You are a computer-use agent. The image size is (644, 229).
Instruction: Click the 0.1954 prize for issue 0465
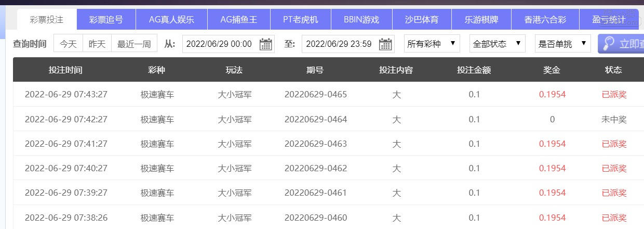(x=552, y=95)
